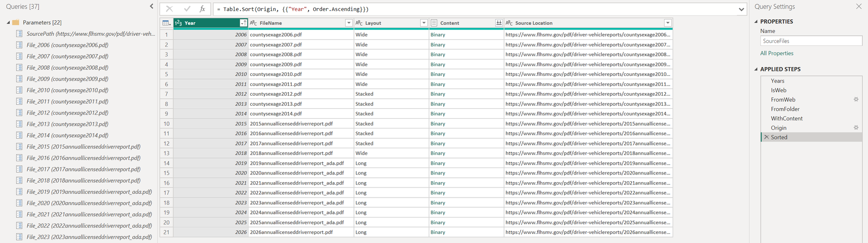
Task: Click the Year cell showing 2020
Action: coord(211,173)
